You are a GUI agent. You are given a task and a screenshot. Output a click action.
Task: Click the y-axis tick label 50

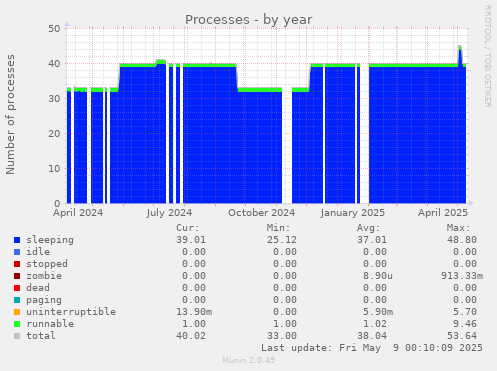click(54, 29)
